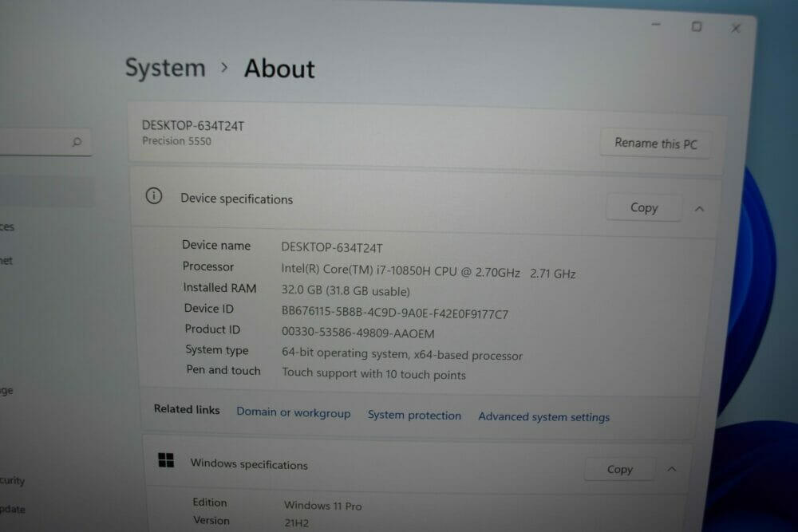Click the Precision 5550 model text
Screen dimensions: 798x532
[176, 141]
